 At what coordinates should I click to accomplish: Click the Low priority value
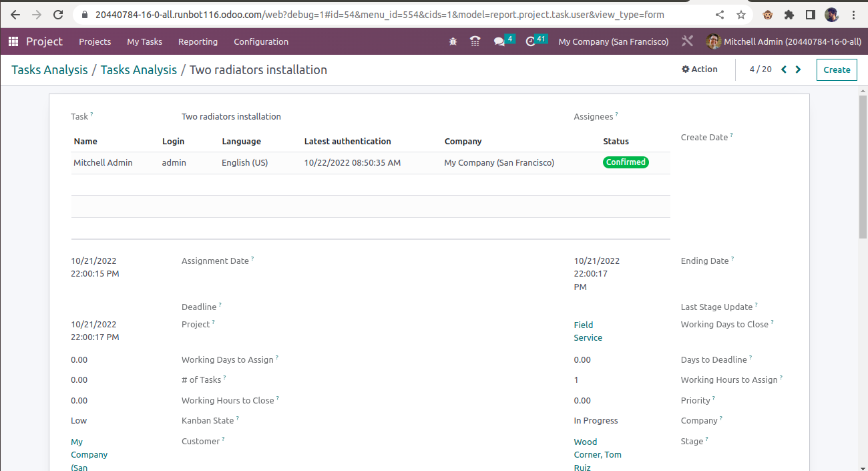click(x=78, y=420)
